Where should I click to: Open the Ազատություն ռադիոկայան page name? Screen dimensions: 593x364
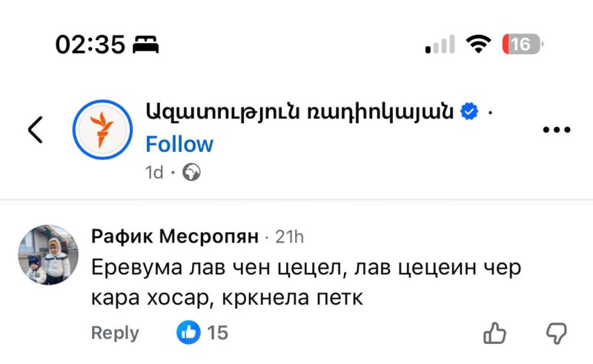(x=300, y=112)
